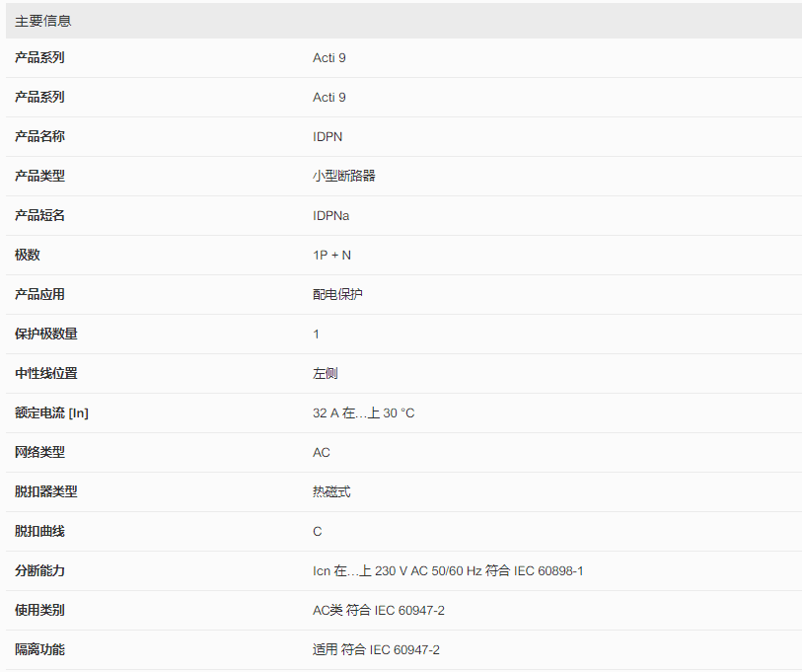Select the 脱扣曲线 label

pyautogui.click(x=39, y=531)
